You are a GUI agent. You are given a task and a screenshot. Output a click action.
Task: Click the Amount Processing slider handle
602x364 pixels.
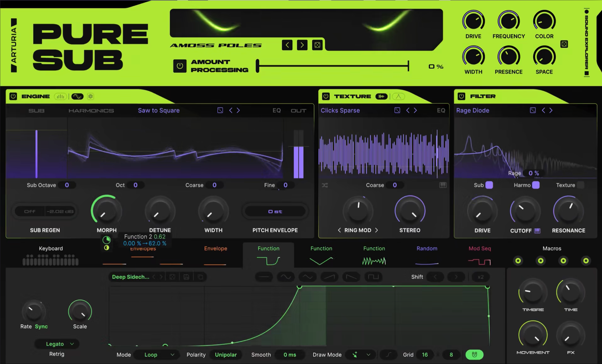pyautogui.click(x=258, y=66)
